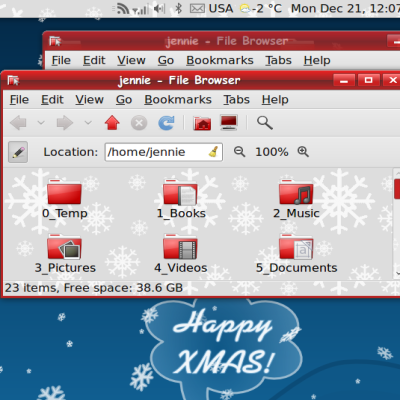400x400 pixels.
Task: Click the signal strength icon in the panel
Action: (x=140, y=9)
